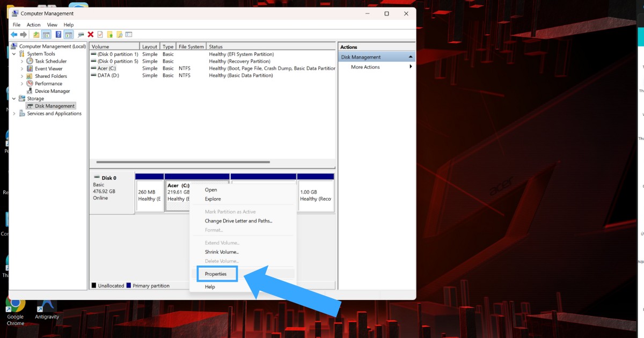The width and height of the screenshot is (644, 338).
Task: Choose Properties from the context menu
Action: (x=216, y=274)
